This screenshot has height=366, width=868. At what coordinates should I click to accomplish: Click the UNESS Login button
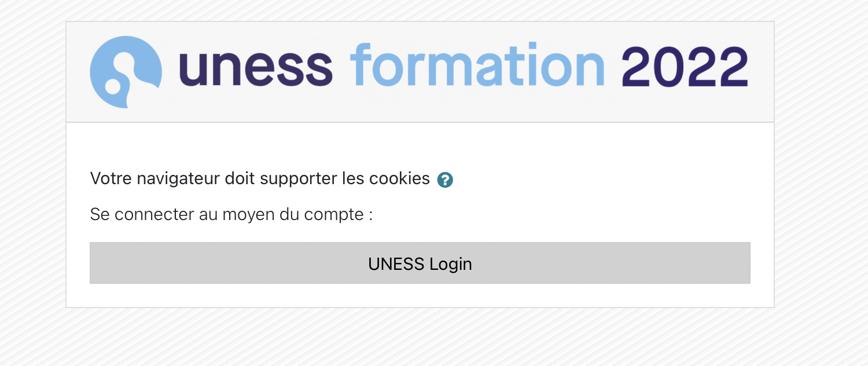(x=420, y=263)
